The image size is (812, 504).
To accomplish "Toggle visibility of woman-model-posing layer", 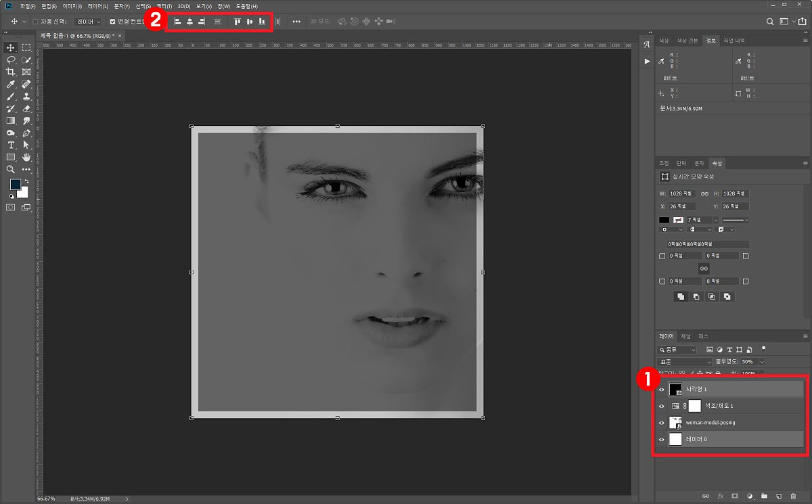I will point(662,423).
